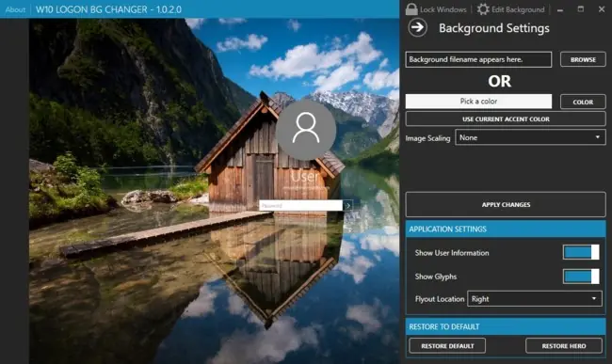Maximize the application window

[581, 9]
